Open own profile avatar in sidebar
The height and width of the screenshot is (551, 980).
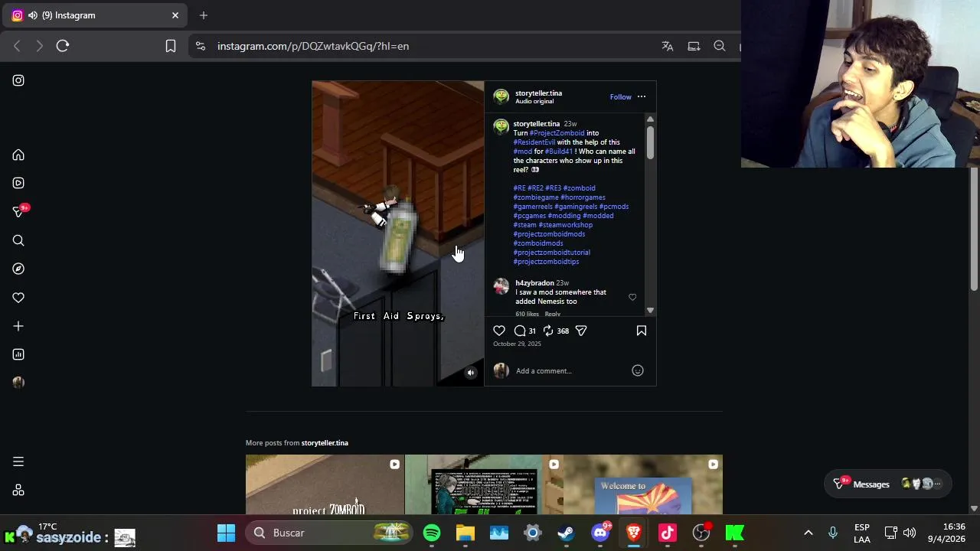coord(18,383)
